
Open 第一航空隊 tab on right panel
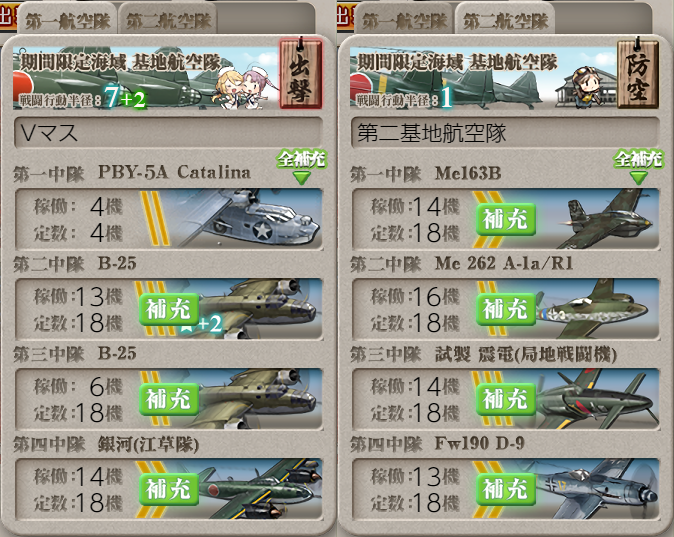[404, 21]
